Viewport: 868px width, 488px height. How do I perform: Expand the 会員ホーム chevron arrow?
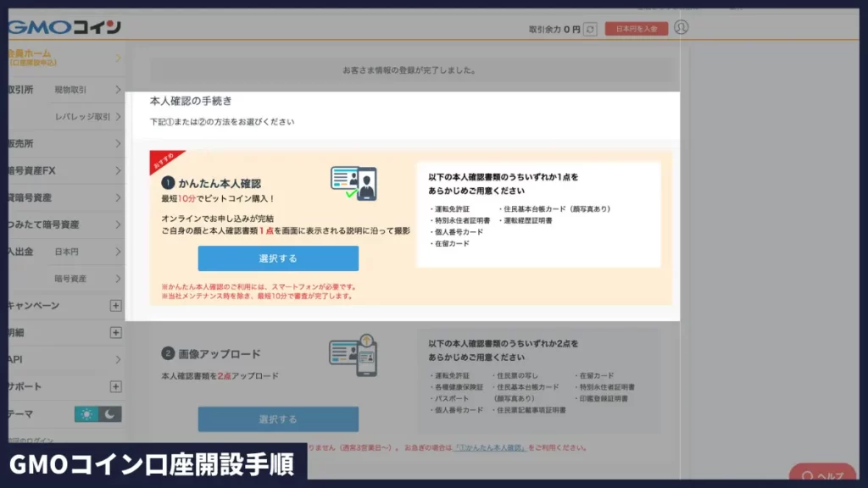click(x=118, y=58)
